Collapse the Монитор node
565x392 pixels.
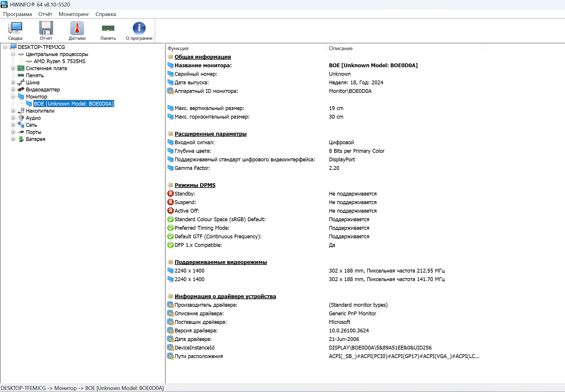[13, 97]
